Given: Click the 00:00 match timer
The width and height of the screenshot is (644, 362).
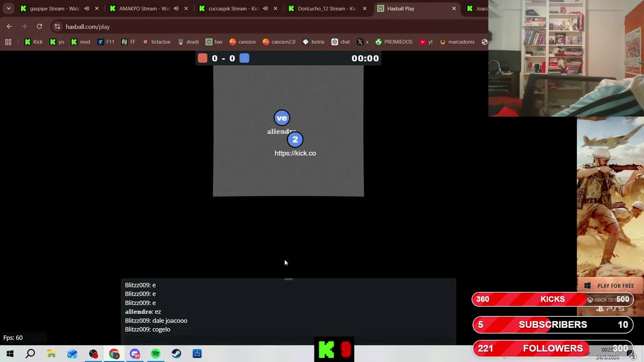Looking at the screenshot, I should (365, 58).
